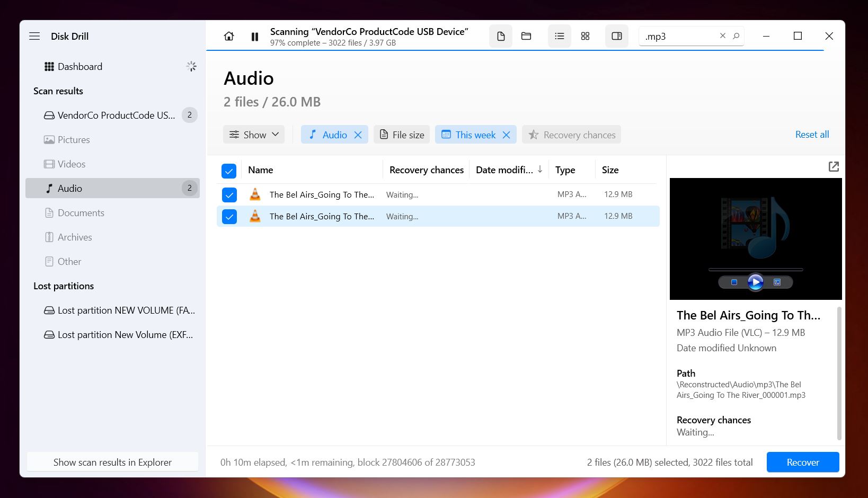868x498 pixels.
Task: Select the highlighted The Bel Airs file name
Action: (322, 216)
